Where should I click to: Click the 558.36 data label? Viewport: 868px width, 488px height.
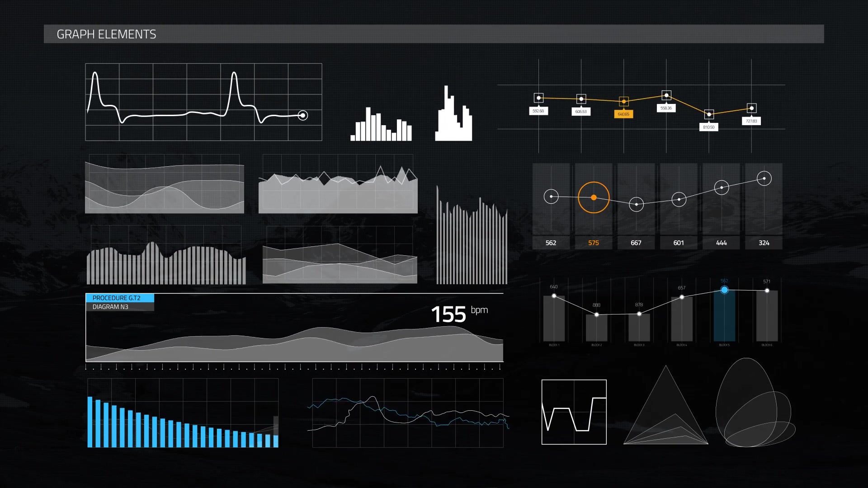(x=666, y=108)
